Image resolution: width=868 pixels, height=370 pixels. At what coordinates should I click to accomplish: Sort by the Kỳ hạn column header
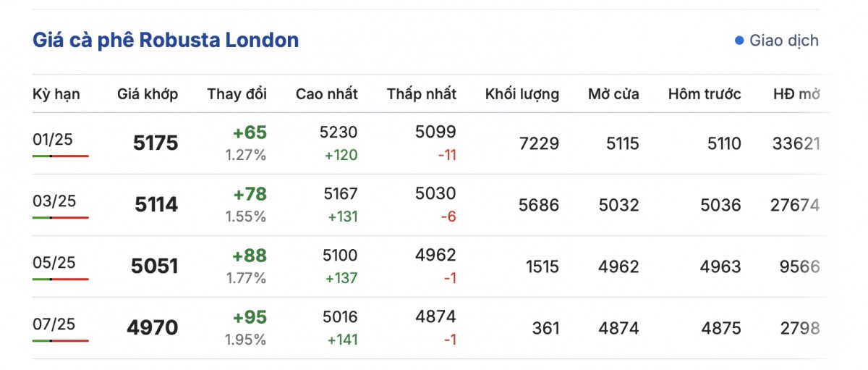click(x=56, y=94)
